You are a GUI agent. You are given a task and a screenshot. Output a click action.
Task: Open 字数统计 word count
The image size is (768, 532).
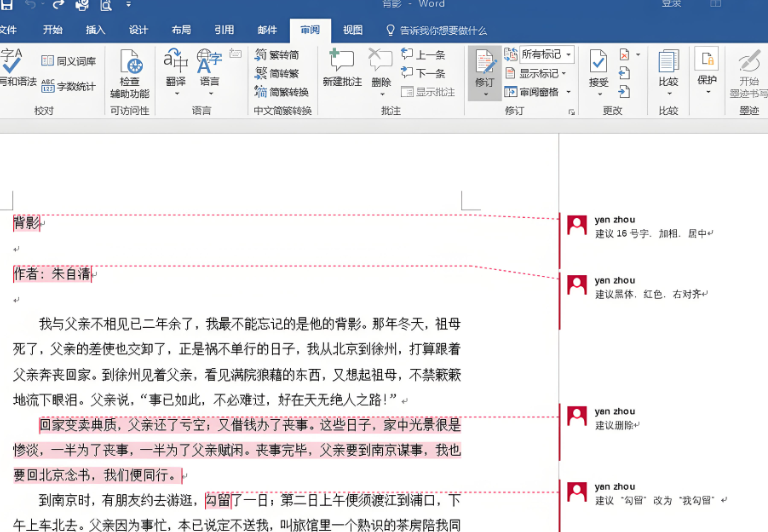click(x=69, y=86)
